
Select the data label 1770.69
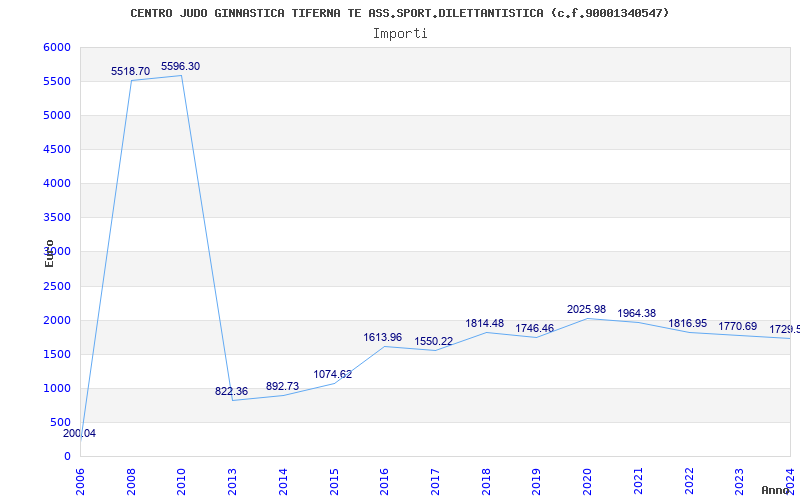[738, 327]
